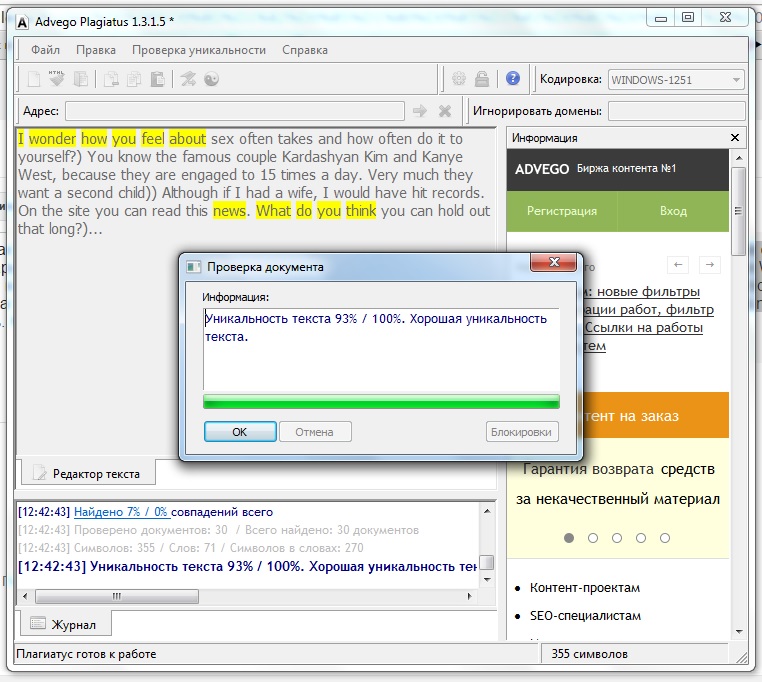
Task: Click the Регистрация button
Action: pyautogui.click(x=562, y=211)
